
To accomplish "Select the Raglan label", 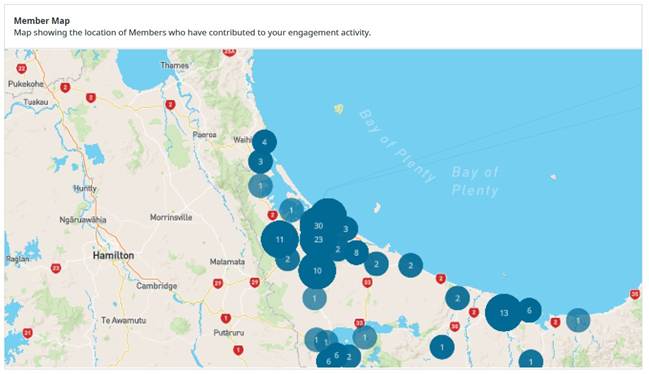I will click(18, 259).
